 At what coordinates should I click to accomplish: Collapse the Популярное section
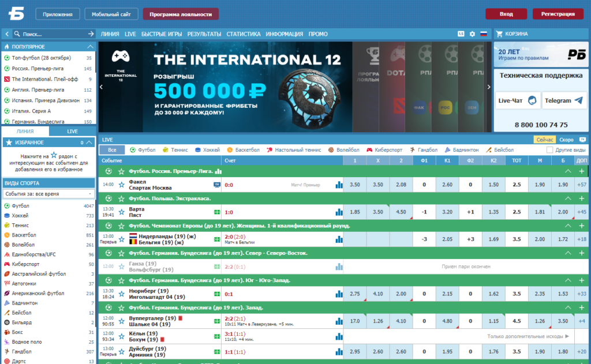point(90,47)
